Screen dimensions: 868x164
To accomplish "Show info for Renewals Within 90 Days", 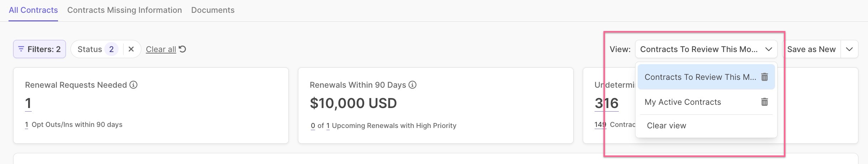I will click(413, 85).
